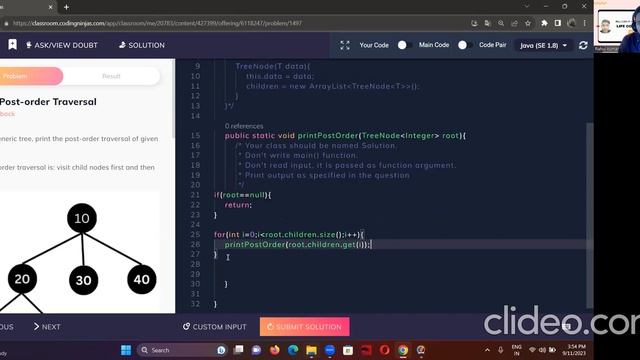The width and height of the screenshot is (640, 360).
Task: Open Opera browser from the taskbar
Action: tap(384, 350)
